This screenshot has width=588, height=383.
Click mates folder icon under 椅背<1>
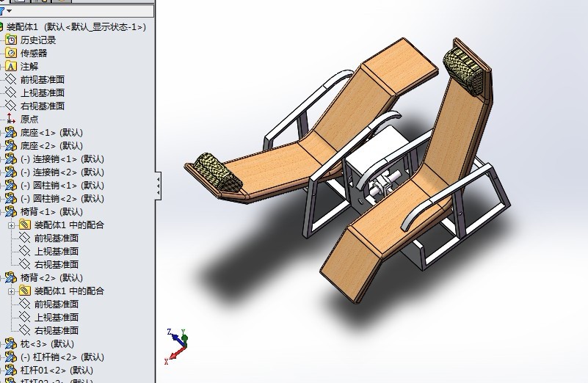(25, 225)
